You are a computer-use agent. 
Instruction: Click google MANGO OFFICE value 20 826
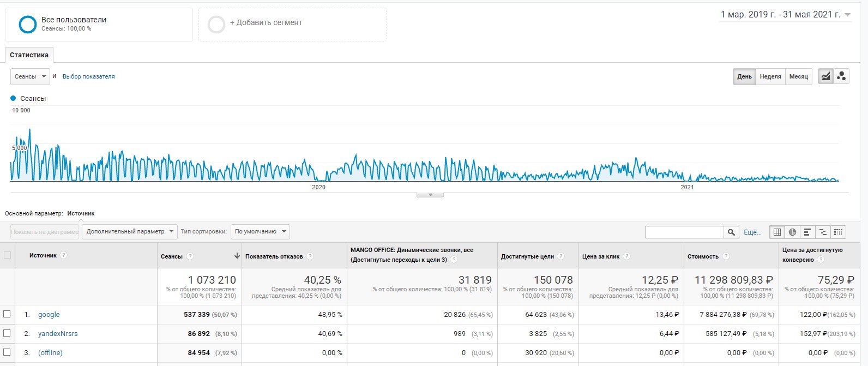point(455,315)
